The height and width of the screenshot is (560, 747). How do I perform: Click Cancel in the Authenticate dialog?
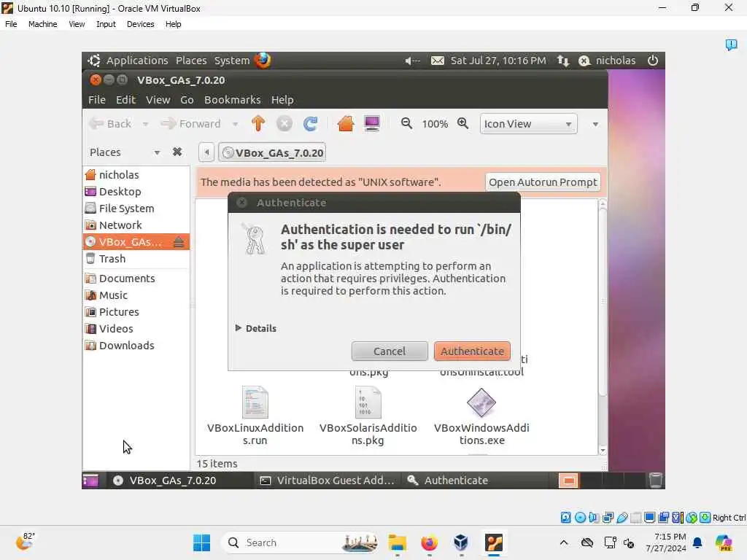pos(390,351)
